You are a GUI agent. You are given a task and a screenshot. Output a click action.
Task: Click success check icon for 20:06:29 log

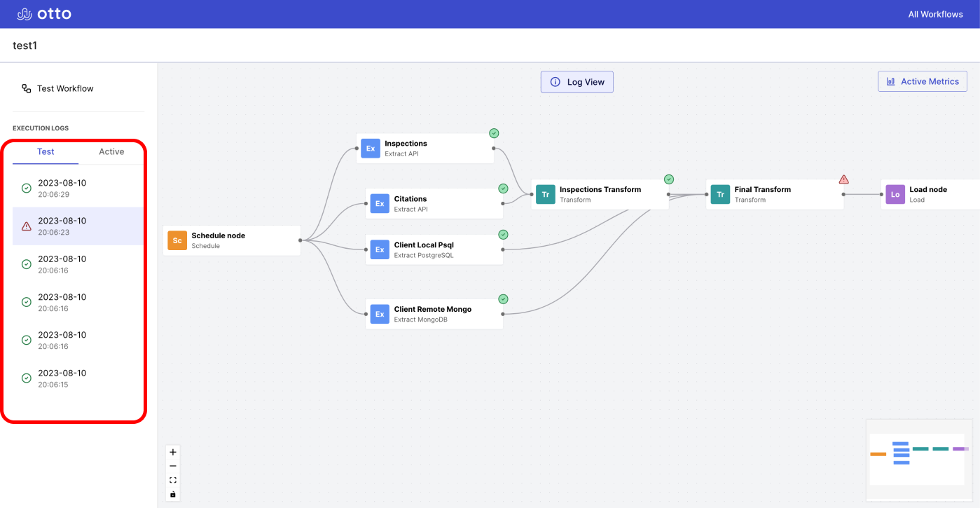(27, 188)
